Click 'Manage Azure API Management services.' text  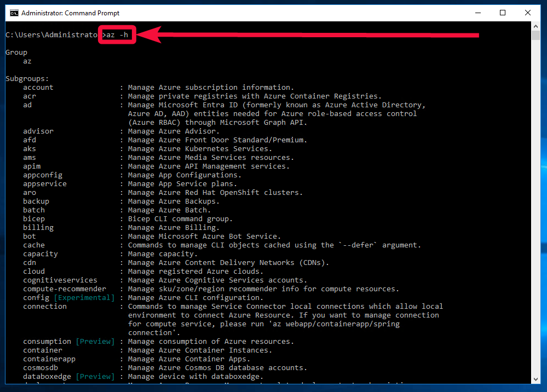(209, 166)
